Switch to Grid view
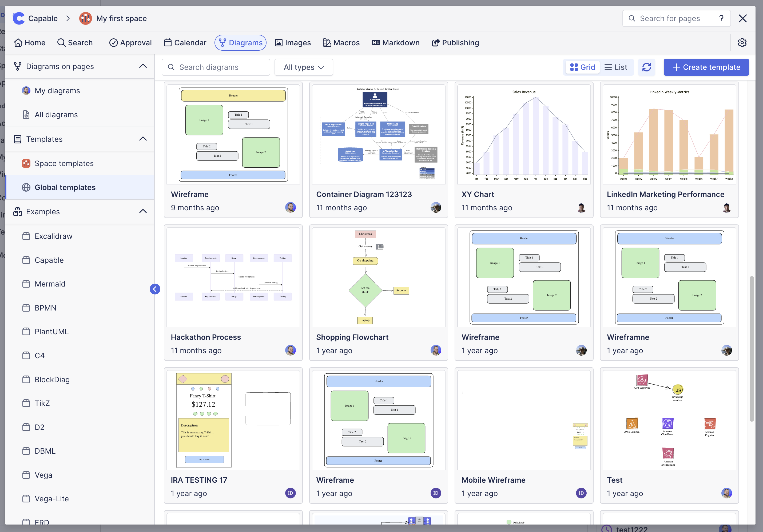This screenshot has height=532, width=763. pos(583,67)
